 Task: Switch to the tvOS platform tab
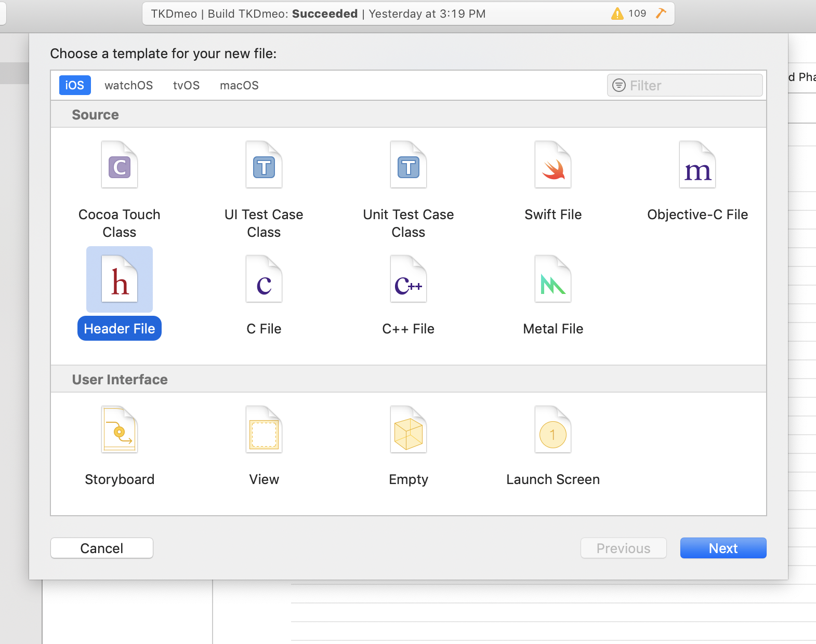point(187,85)
